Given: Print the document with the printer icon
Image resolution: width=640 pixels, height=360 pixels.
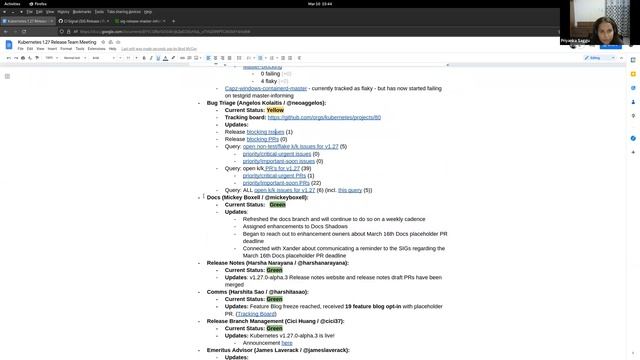Looking at the screenshot, I should (23, 58).
